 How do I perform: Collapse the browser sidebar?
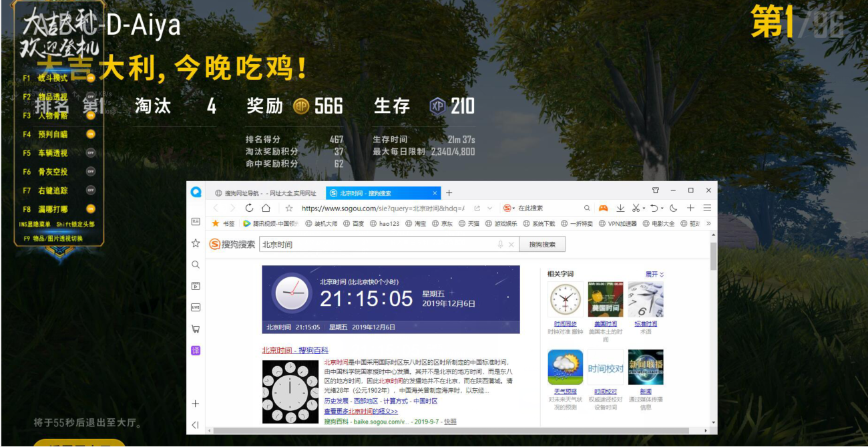click(196, 425)
